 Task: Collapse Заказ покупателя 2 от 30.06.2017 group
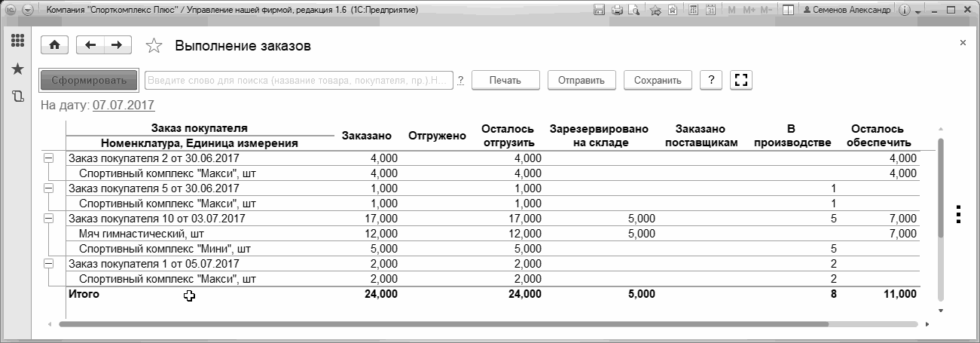pos(49,158)
